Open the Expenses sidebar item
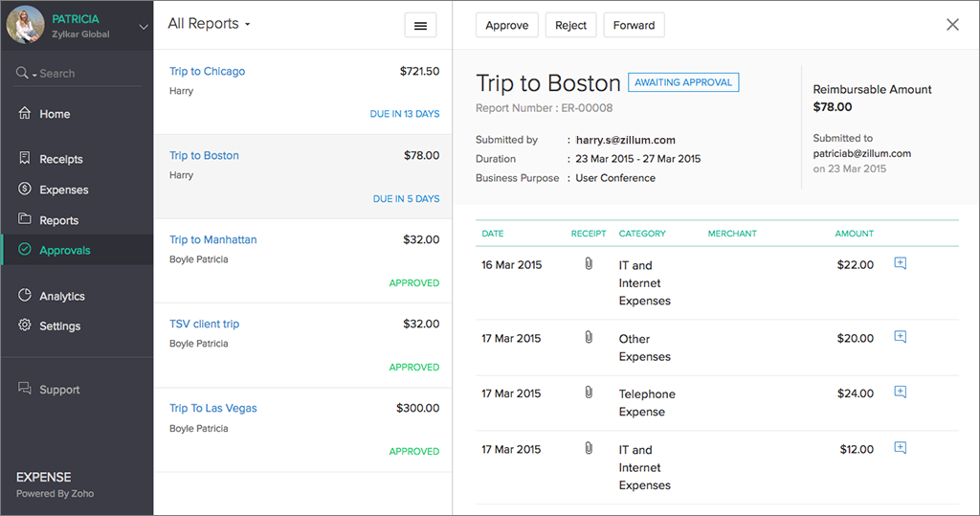Image resolution: width=980 pixels, height=516 pixels. [x=63, y=190]
